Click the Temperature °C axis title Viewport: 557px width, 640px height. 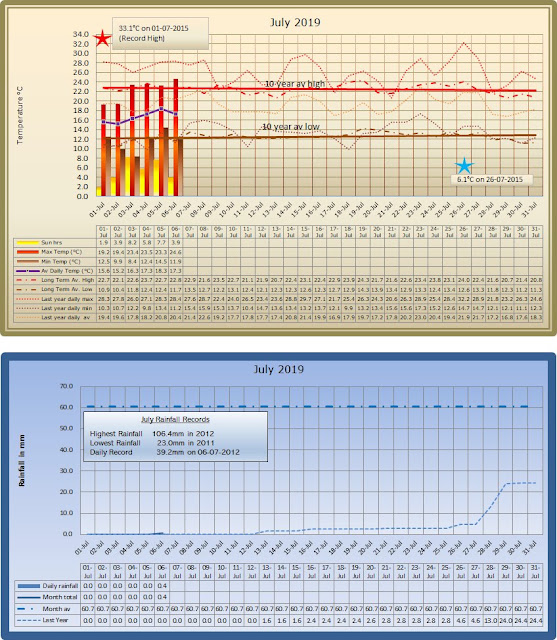coord(20,115)
